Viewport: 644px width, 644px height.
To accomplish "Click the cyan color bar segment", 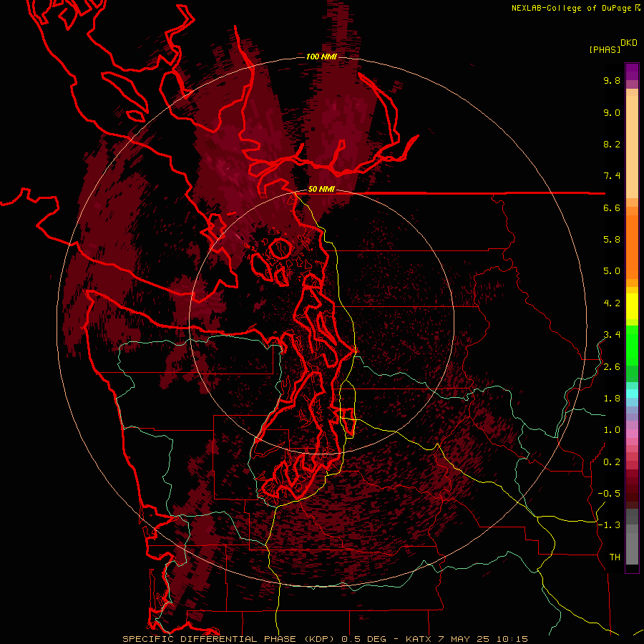I will (x=632, y=394).
